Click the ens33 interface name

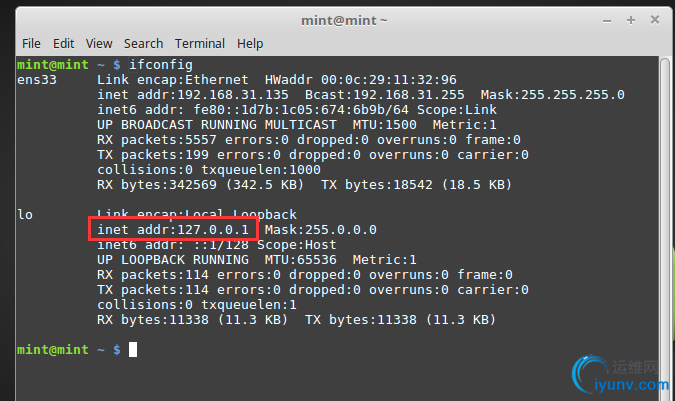[x=37, y=80]
